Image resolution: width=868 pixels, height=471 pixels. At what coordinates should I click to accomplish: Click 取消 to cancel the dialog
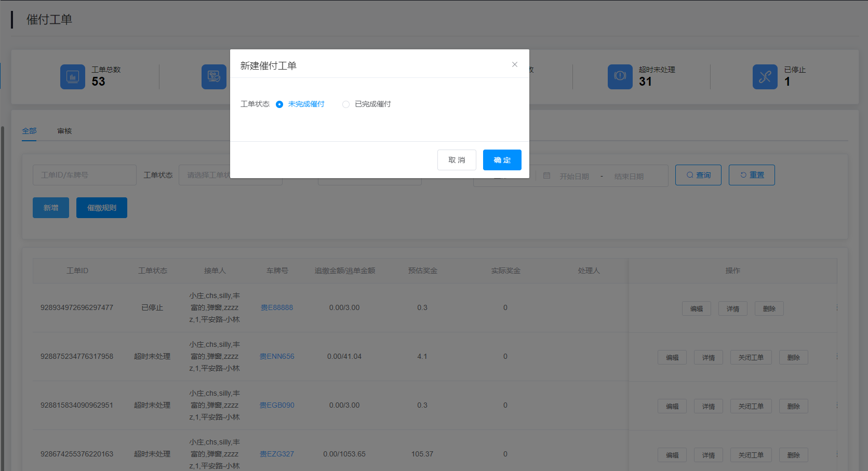tap(457, 160)
